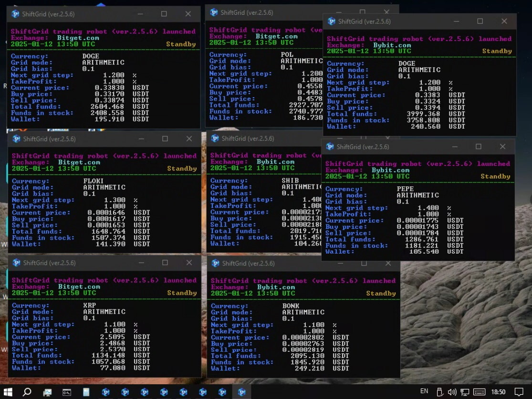The height and width of the screenshot is (399, 532).
Task: Click the buy price value 0.00002763
Action: tap(303, 344)
